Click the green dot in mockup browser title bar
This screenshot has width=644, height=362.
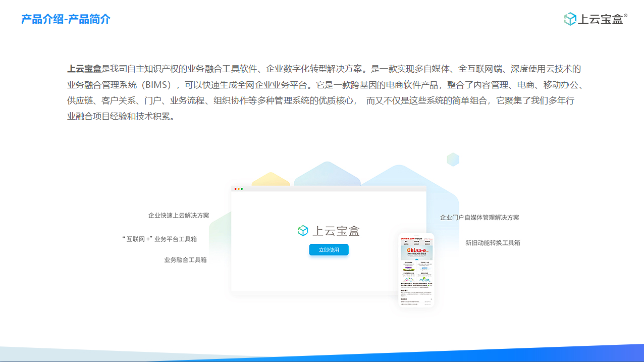click(242, 189)
